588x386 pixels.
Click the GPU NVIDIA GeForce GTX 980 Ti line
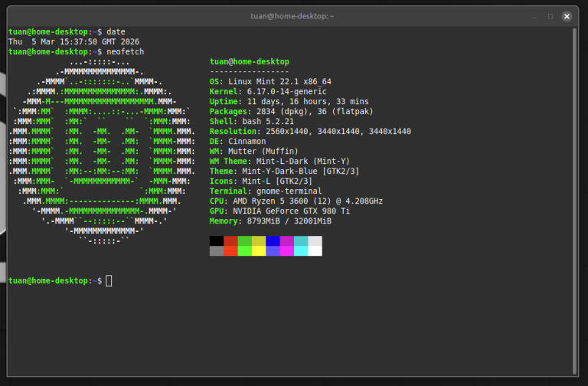tap(279, 211)
